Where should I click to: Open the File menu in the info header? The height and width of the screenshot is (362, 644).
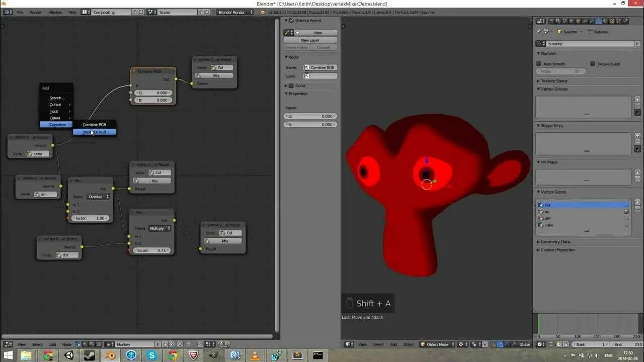pyautogui.click(x=20, y=12)
